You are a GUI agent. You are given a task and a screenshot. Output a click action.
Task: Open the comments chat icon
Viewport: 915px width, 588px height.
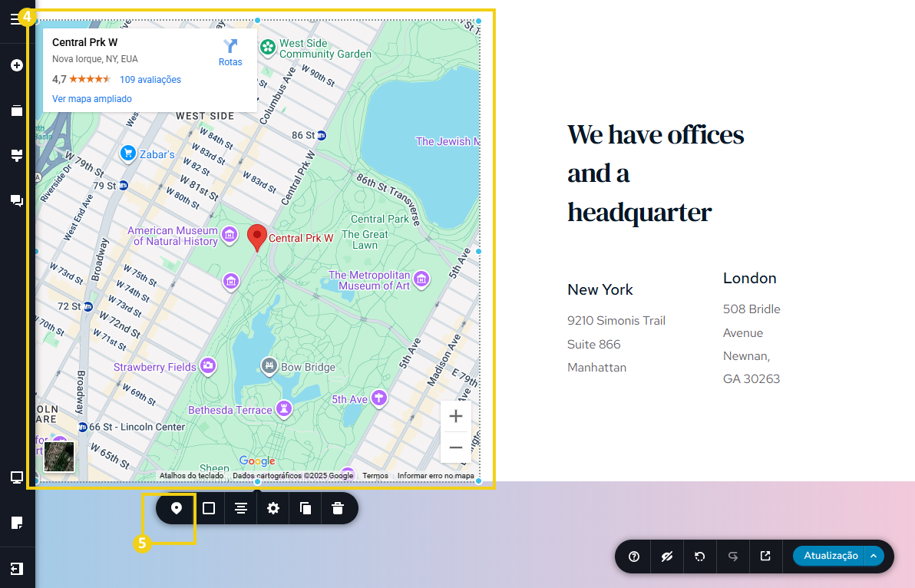[x=17, y=200]
